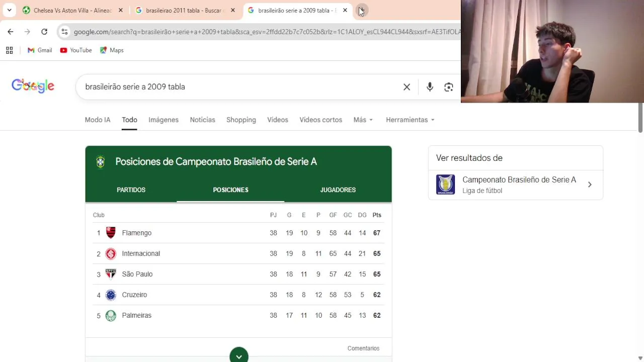Switch to the brasileirao 2011 tabla tab
This screenshot has width=644, height=362.
click(x=184, y=10)
